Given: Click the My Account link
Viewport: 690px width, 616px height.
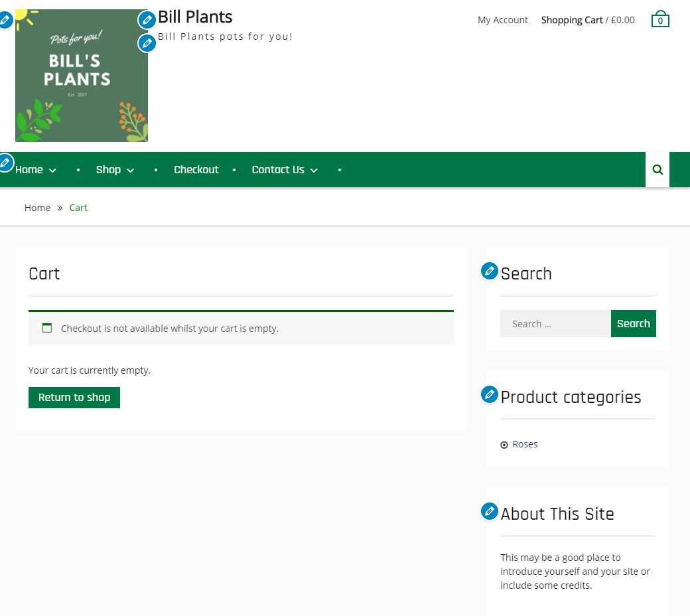Looking at the screenshot, I should 502,20.
